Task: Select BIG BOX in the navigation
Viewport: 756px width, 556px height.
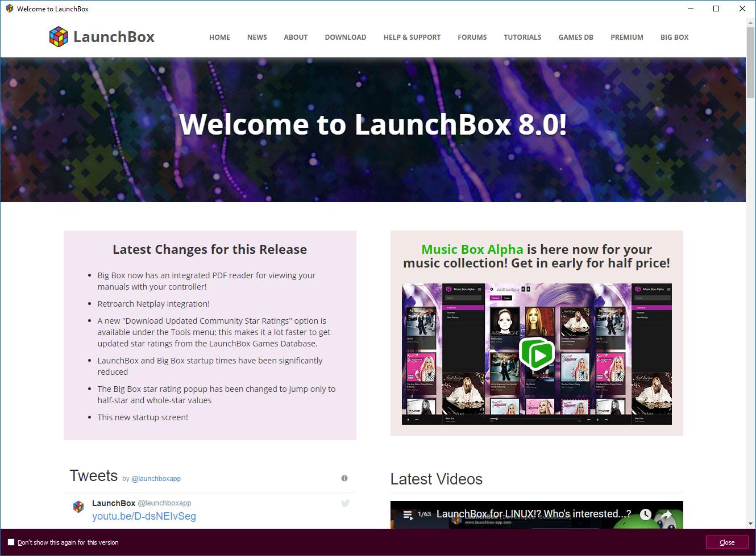Action: pos(674,37)
